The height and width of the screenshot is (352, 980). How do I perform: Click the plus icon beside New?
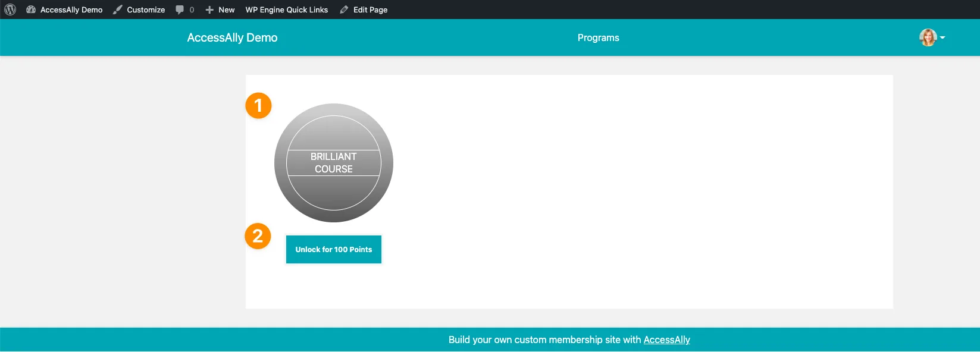tap(209, 10)
